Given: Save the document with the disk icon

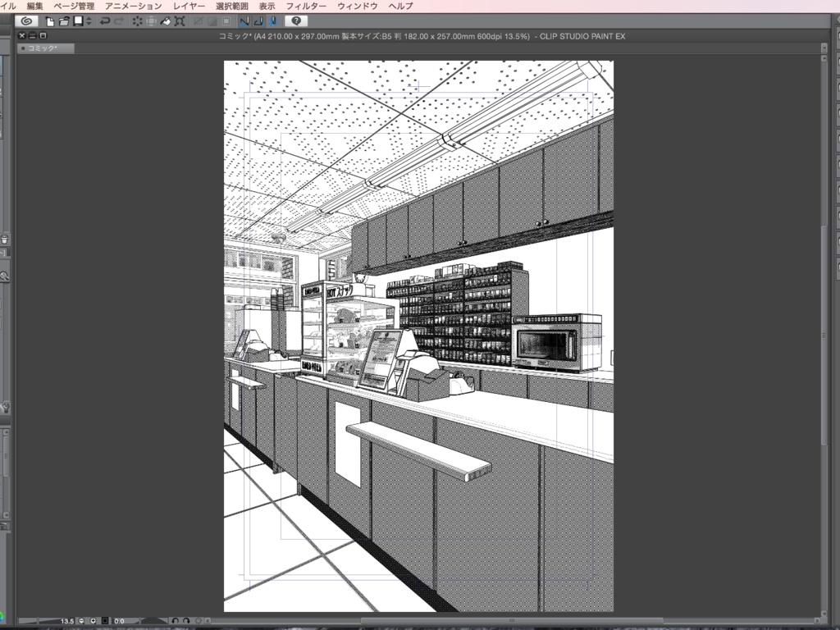Looking at the screenshot, I should [78, 21].
